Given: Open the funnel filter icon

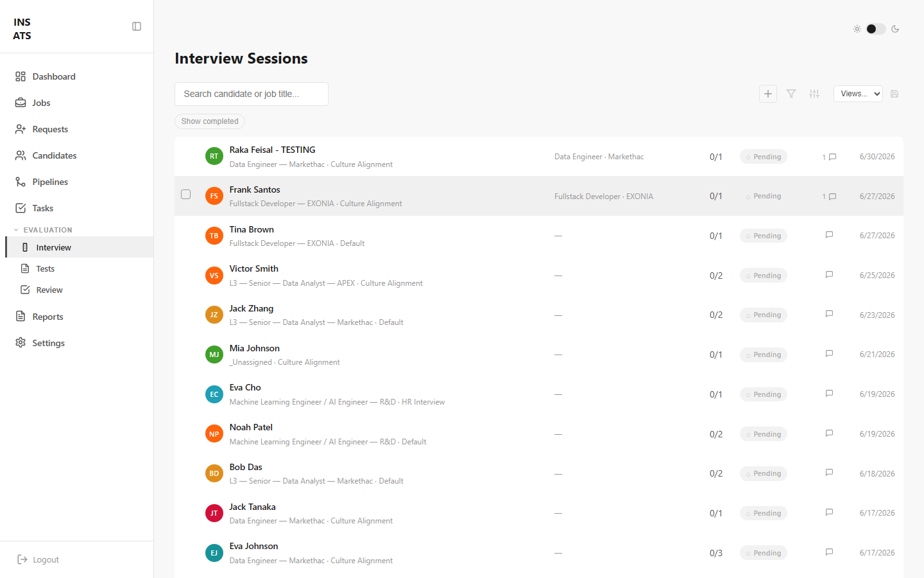Looking at the screenshot, I should point(791,94).
